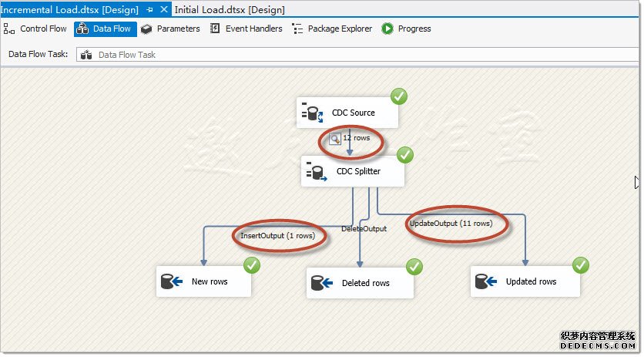Image resolution: width=644 pixels, height=357 pixels.
Task: Close the Incremental Load.dtsx tab
Action: 164,9
